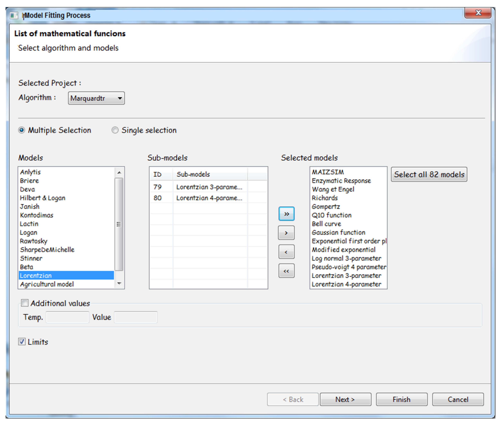Click the add single right arrow button
The width and height of the screenshot is (504, 425).
coord(286,233)
